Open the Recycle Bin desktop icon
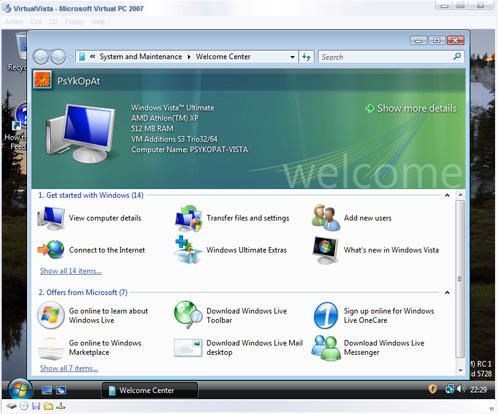 click(x=21, y=50)
